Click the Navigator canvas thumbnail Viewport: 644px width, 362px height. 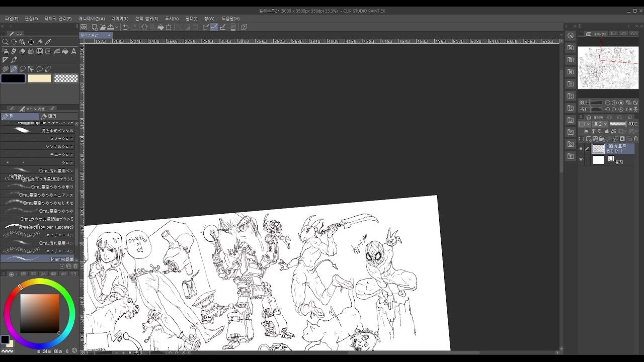(608, 67)
